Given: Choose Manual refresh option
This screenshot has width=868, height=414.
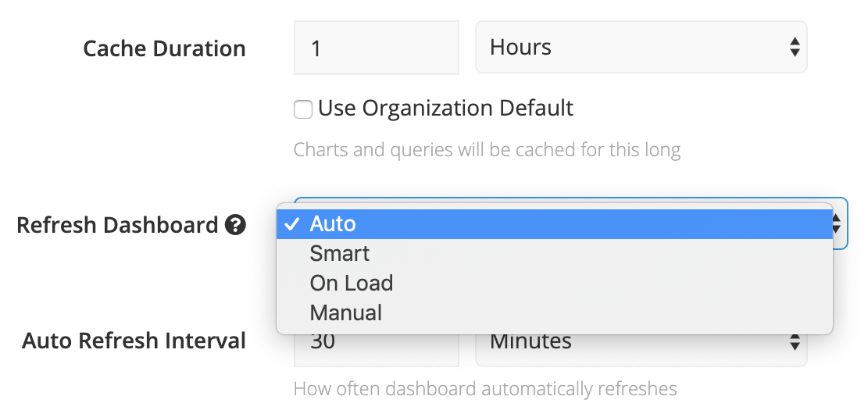Looking at the screenshot, I should (555, 312).
